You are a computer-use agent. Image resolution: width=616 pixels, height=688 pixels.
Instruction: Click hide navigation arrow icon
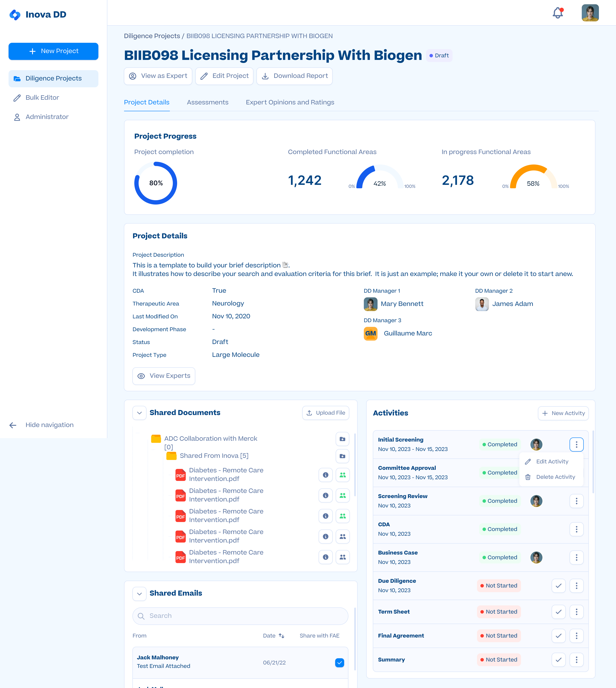[13, 425]
